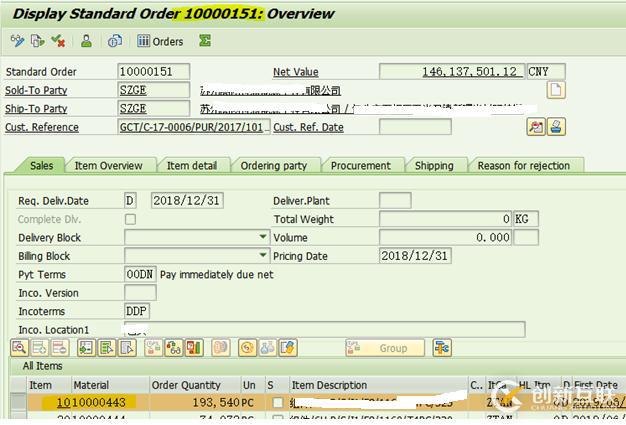Expand the Delivery Block dropdown
Viewport: 626px width, 425px height.
pyautogui.click(x=263, y=238)
